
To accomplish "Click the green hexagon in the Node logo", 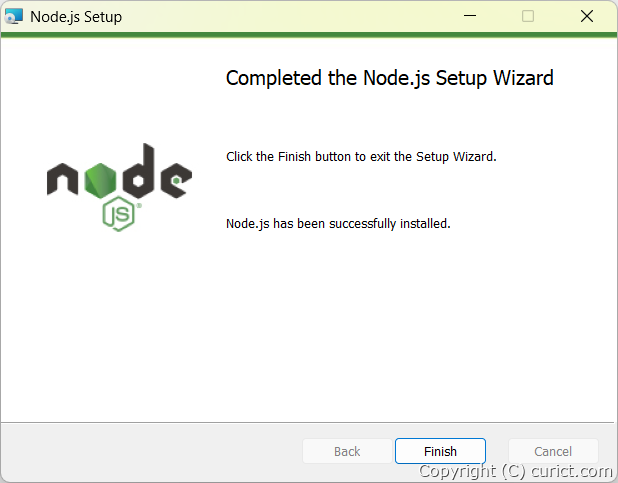I will pyautogui.click(x=101, y=180).
